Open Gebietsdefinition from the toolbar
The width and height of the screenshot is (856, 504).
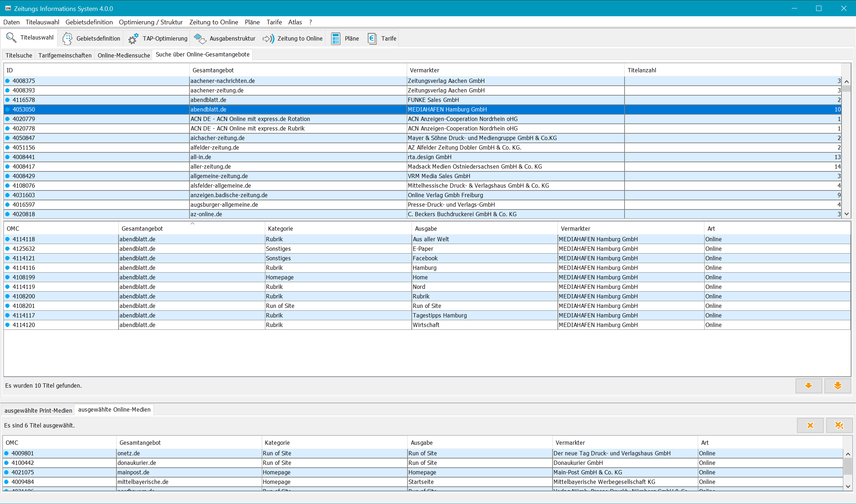coord(91,38)
